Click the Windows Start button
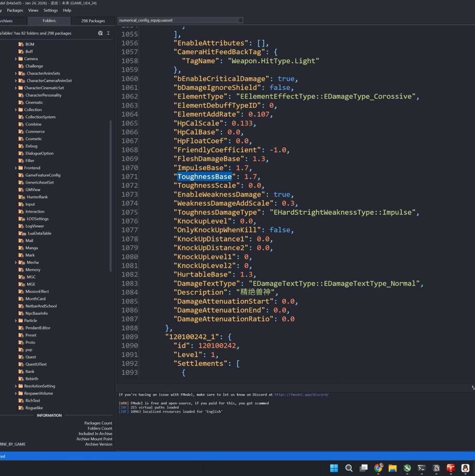 334,468
